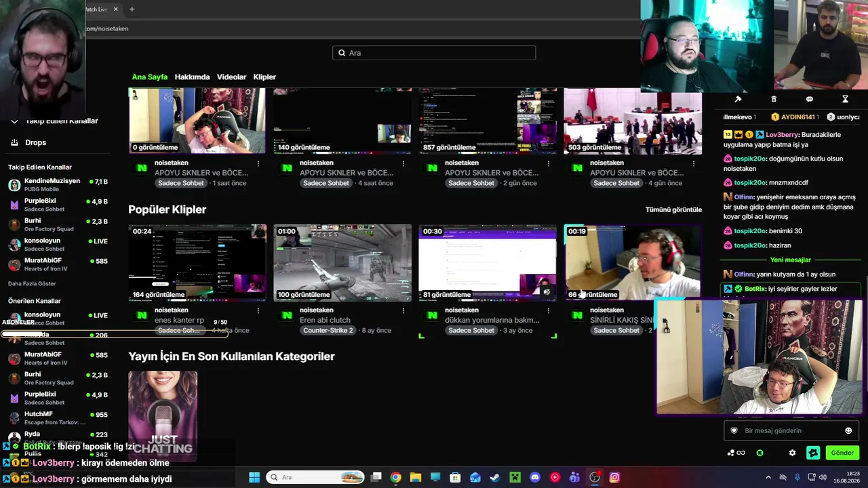The image size is (868, 488).
Task: Go to the Klipler tab
Action: pos(264,77)
